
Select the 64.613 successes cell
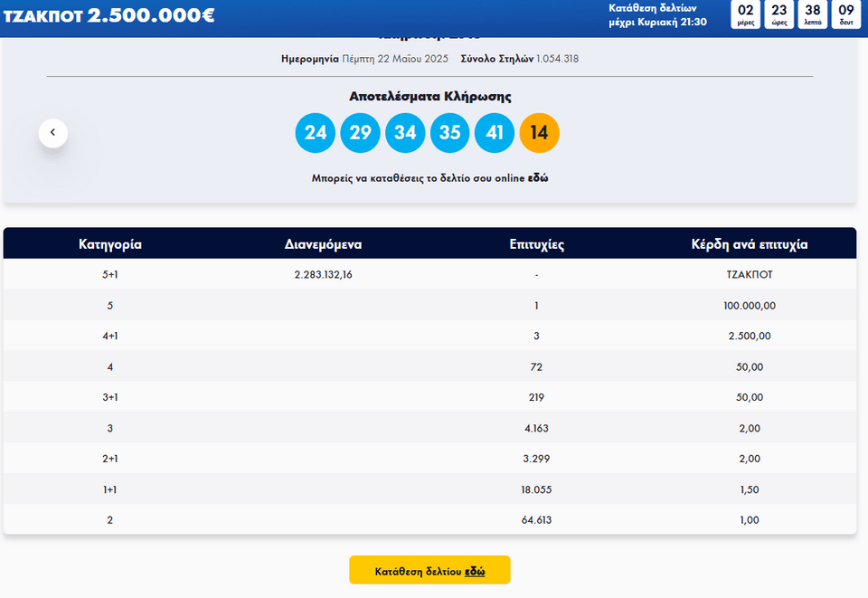[x=536, y=520]
